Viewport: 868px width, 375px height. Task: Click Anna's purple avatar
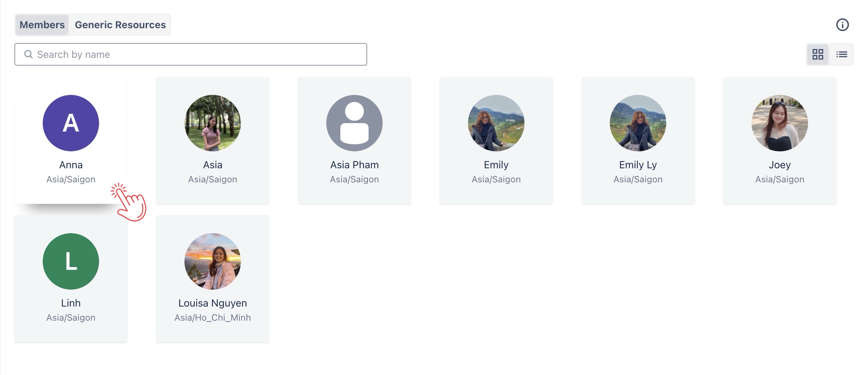tap(71, 123)
